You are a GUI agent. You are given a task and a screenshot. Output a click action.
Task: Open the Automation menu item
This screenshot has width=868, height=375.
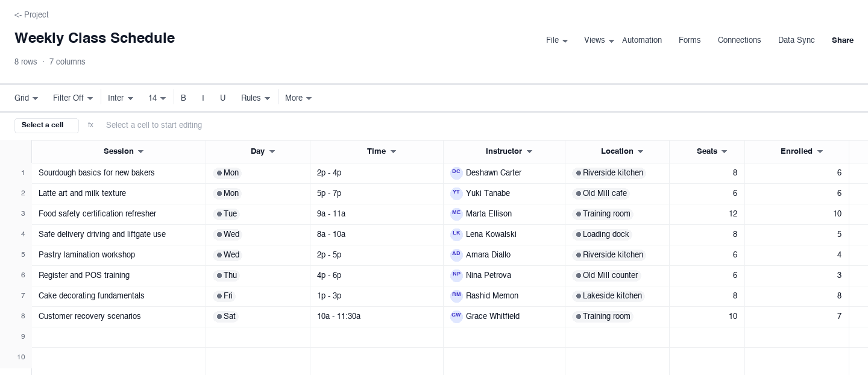pyautogui.click(x=642, y=40)
